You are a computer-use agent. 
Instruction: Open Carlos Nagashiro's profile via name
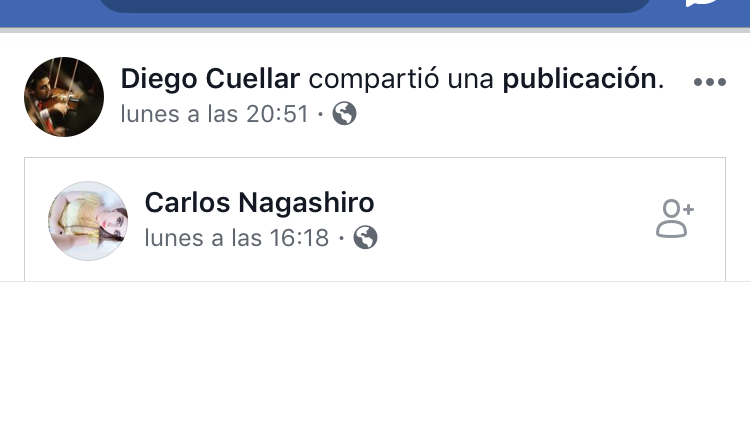pyautogui.click(x=259, y=203)
